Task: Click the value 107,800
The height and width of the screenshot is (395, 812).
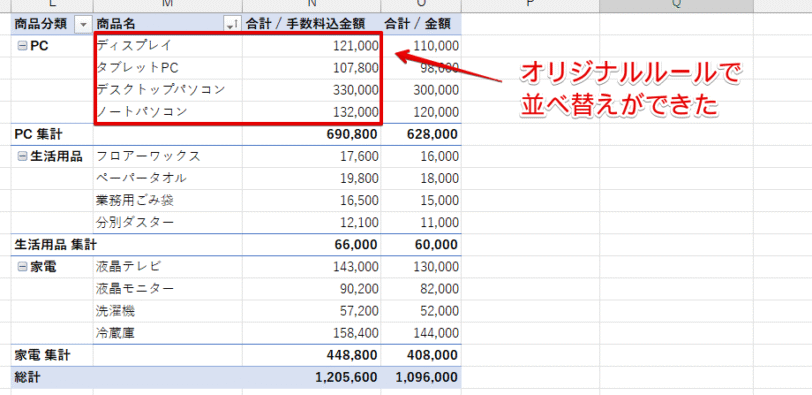Action: coord(356,68)
